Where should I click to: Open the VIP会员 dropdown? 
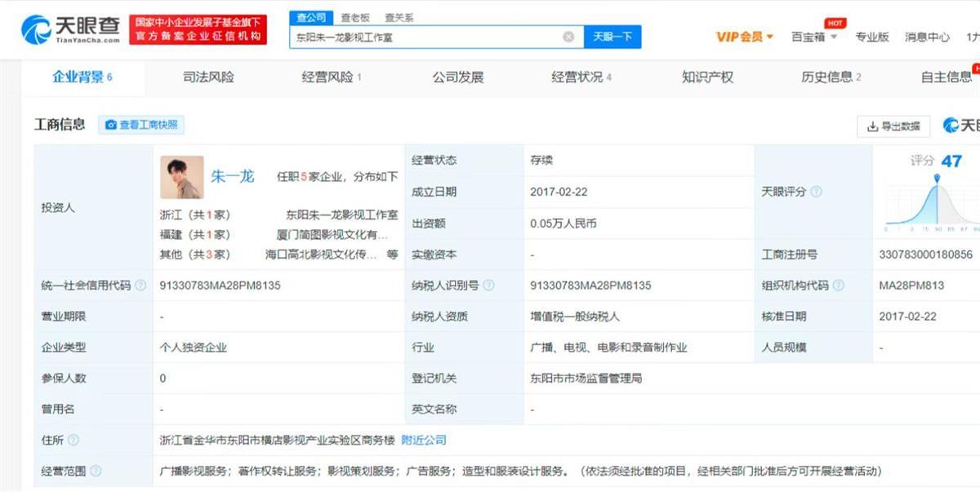[x=744, y=37]
